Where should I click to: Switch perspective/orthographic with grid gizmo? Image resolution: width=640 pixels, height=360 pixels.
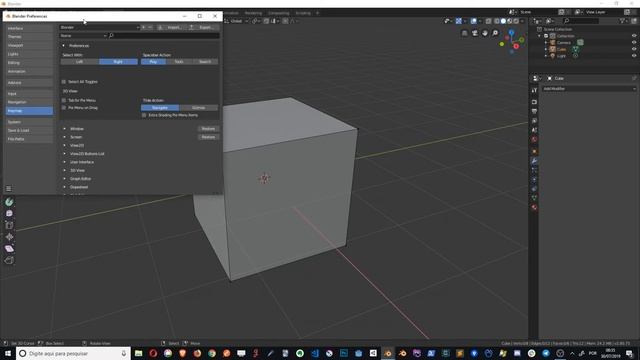click(464, 33)
